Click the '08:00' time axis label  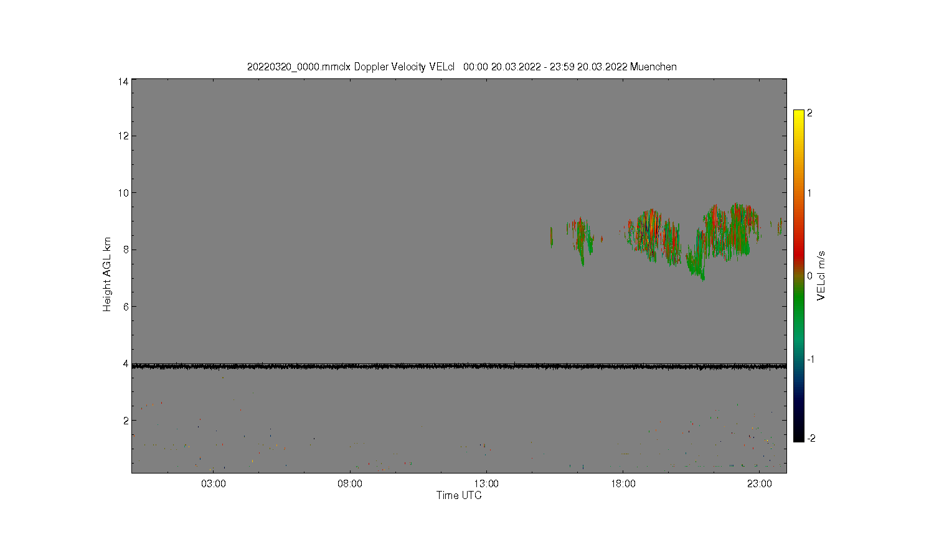point(350,484)
